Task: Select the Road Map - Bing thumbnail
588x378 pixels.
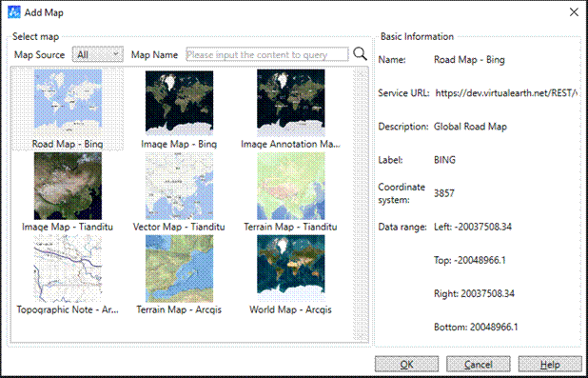Action: [x=68, y=99]
